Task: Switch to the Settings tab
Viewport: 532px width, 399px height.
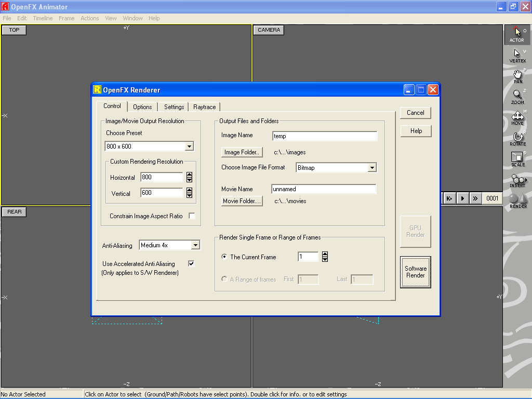Action: tap(174, 107)
